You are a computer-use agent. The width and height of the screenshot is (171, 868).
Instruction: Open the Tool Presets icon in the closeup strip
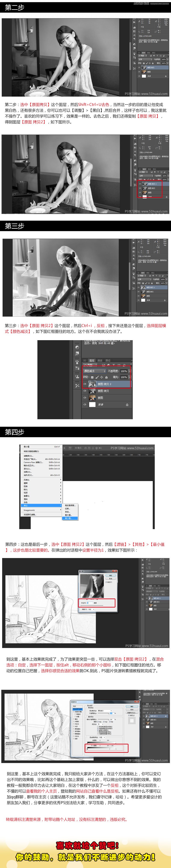pos(77,386)
